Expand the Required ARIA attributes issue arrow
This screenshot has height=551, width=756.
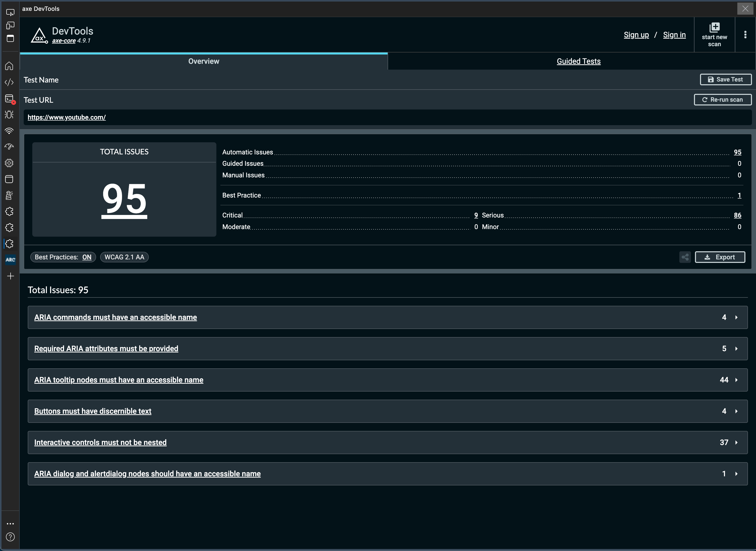pyautogui.click(x=736, y=349)
